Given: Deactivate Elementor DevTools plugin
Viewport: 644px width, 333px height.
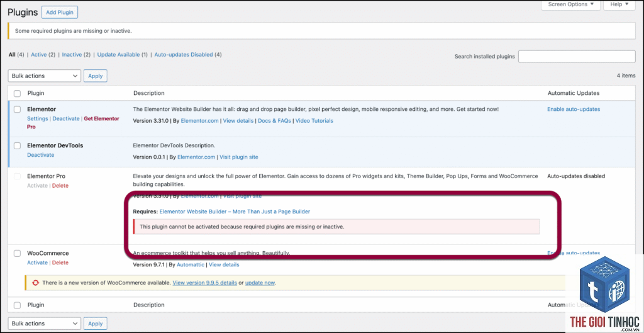Looking at the screenshot, I should click(41, 155).
